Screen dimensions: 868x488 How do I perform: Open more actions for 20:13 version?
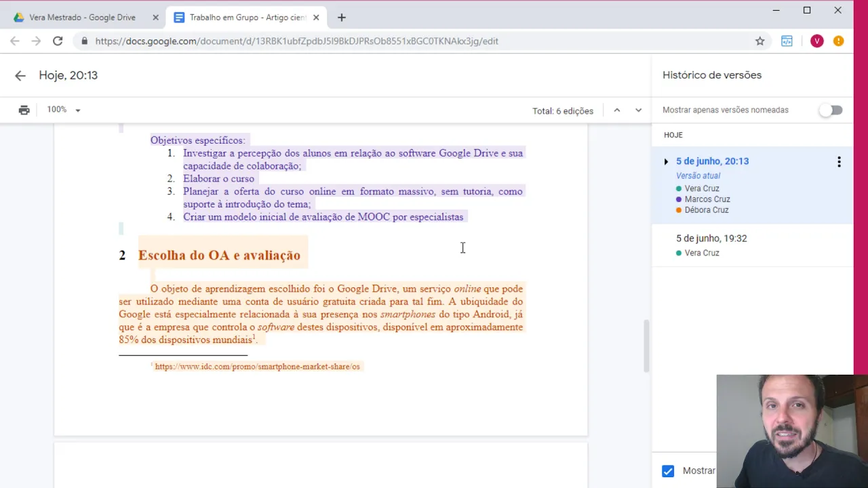[x=839, y=161]
